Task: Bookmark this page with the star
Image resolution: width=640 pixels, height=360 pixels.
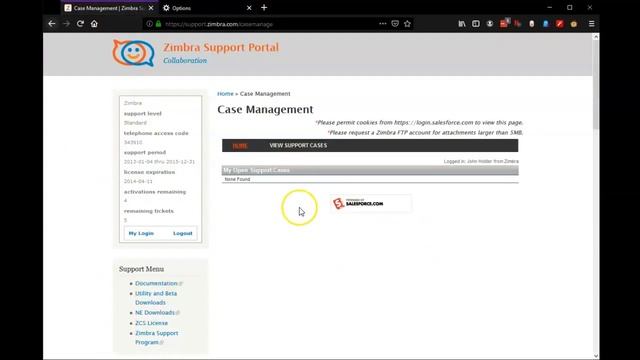Action: click(x=407, y=24)
